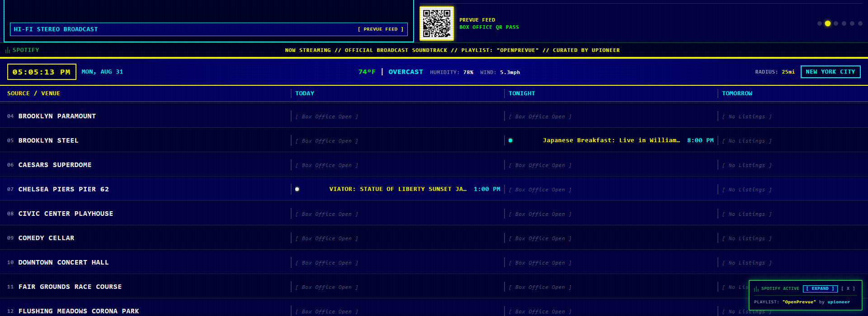Screen dimensions: 868x316
Task: Click the Hi-Fi Stereo Broadcast label
Action: (56, 29)
